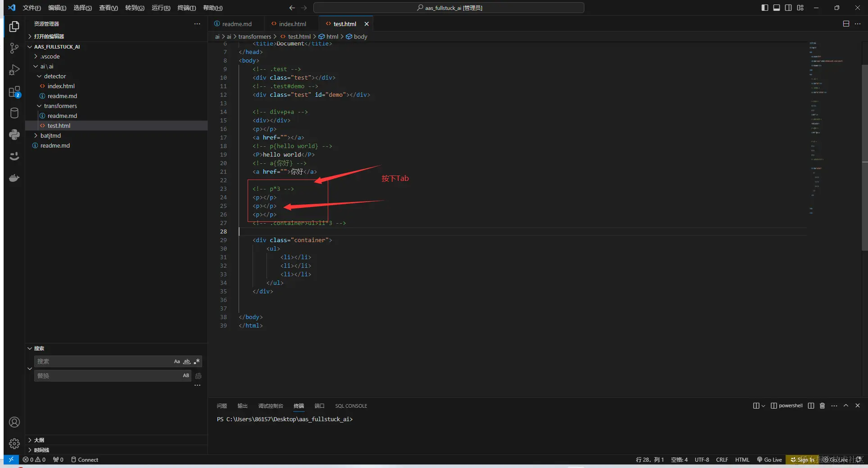
Task: Collapse the AAS_FULLSTUCK_AI root folder
Action: [x=116, y=46]
